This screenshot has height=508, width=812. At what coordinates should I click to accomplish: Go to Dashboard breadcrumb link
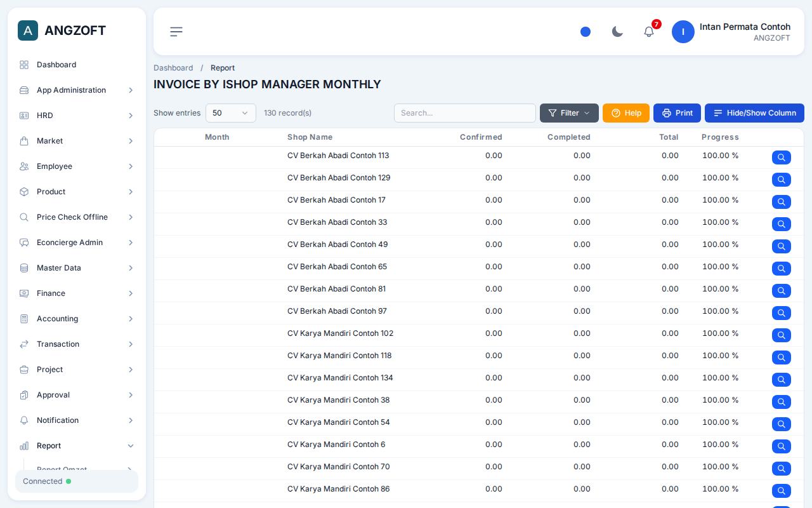(x=173, y=68)
